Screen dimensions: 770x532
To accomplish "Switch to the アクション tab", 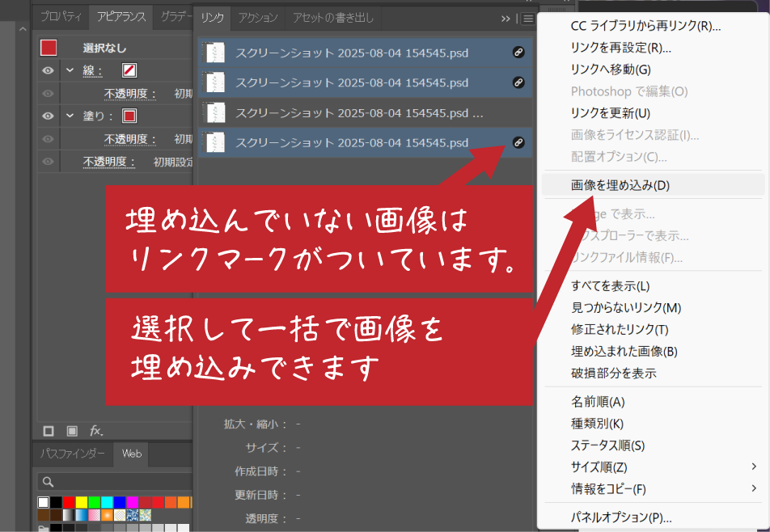I will coord(259,18).
